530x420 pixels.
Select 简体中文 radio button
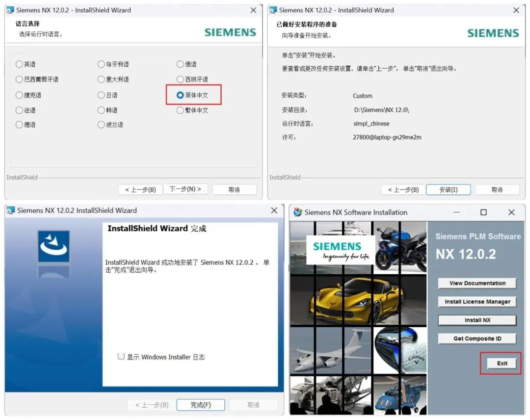point(180,95)
